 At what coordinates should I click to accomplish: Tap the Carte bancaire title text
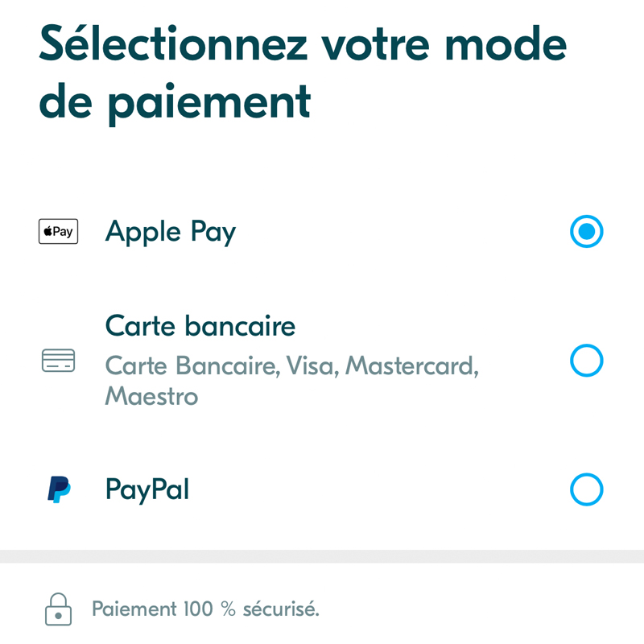tap(200, 326)
